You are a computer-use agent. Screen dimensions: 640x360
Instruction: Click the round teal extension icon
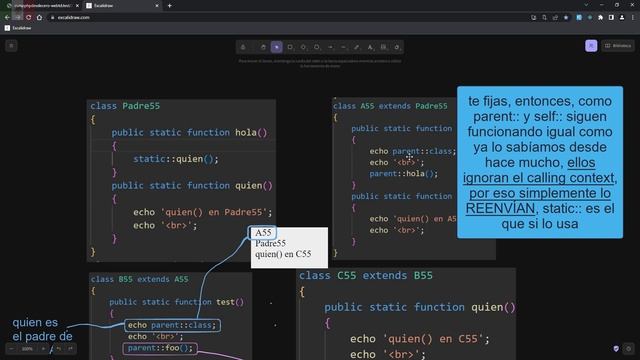[x=590, y=18]
